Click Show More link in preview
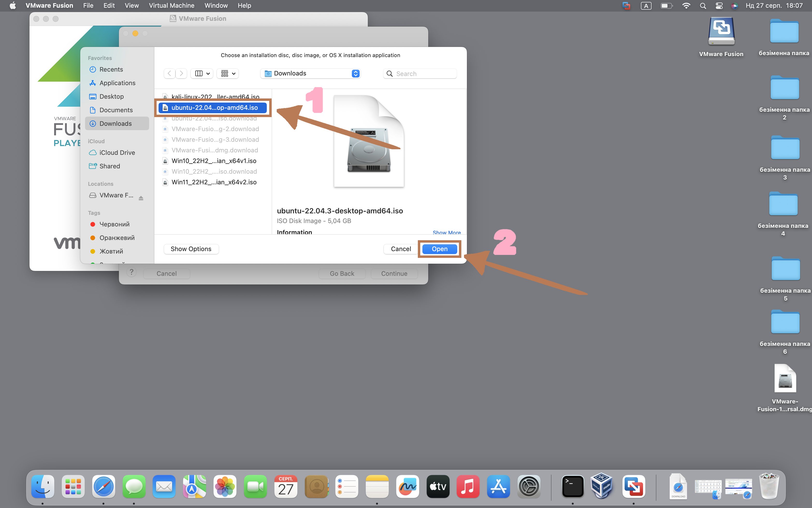Viewport: 812px width, 508px height. click(x=447, y=232)
